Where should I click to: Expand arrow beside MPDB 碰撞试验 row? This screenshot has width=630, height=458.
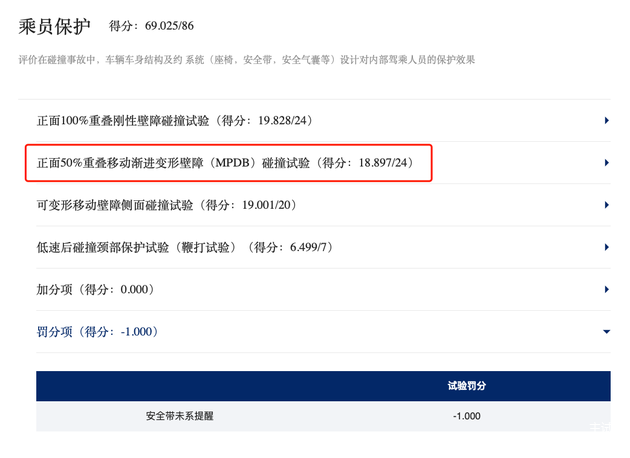click(607, 163)
